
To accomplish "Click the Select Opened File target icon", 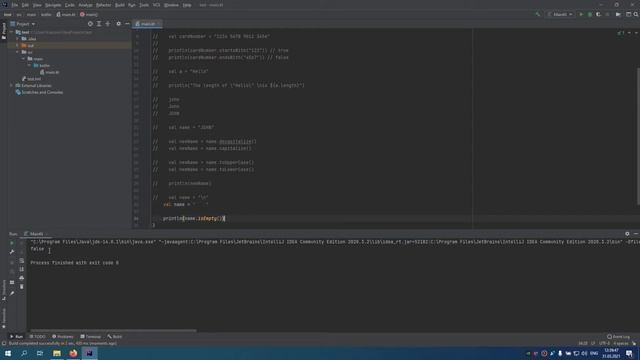I will click(90, 24).
